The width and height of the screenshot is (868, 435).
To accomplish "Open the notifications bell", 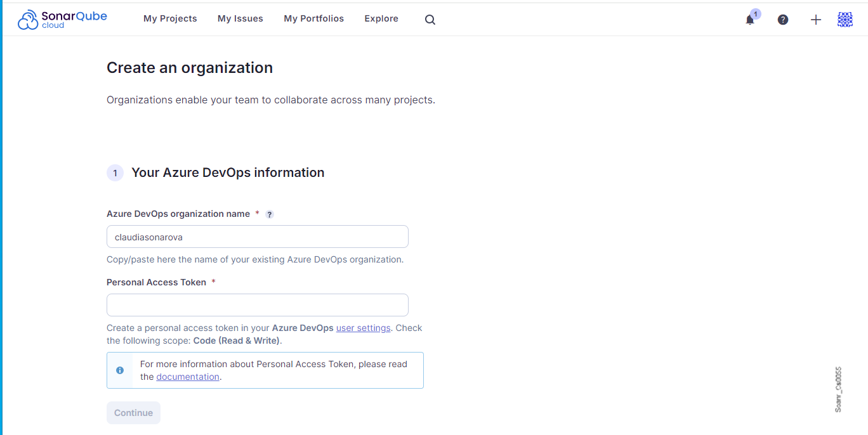I will [749, 20].
